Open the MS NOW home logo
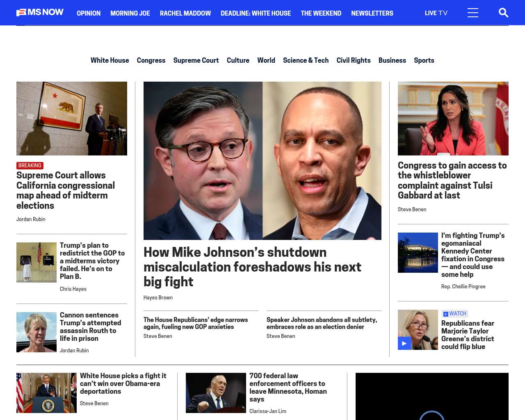 click(40, 13)
